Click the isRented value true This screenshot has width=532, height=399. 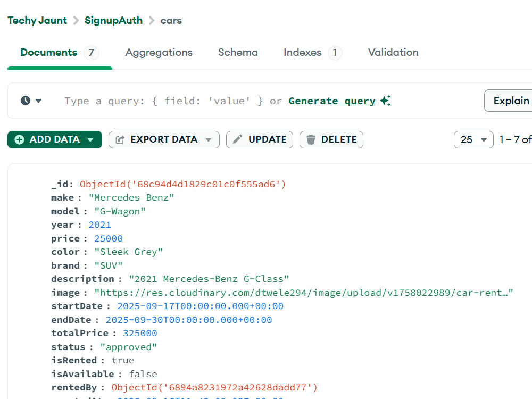tap(123, 360)
